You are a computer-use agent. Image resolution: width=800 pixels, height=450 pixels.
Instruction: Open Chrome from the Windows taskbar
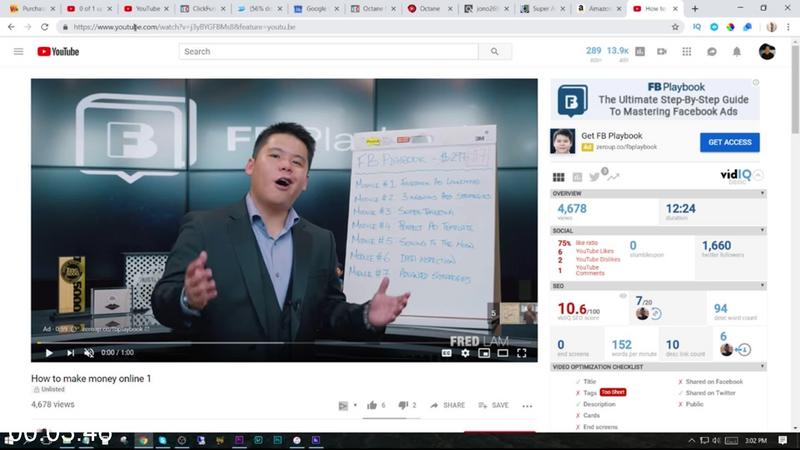(x=143, y=440)
